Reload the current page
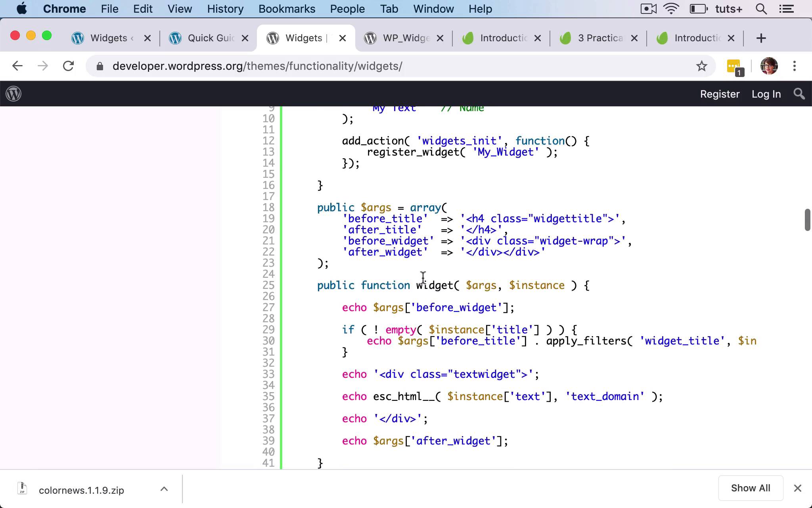The height and width of the screenshot is (508, 812). 69,66
